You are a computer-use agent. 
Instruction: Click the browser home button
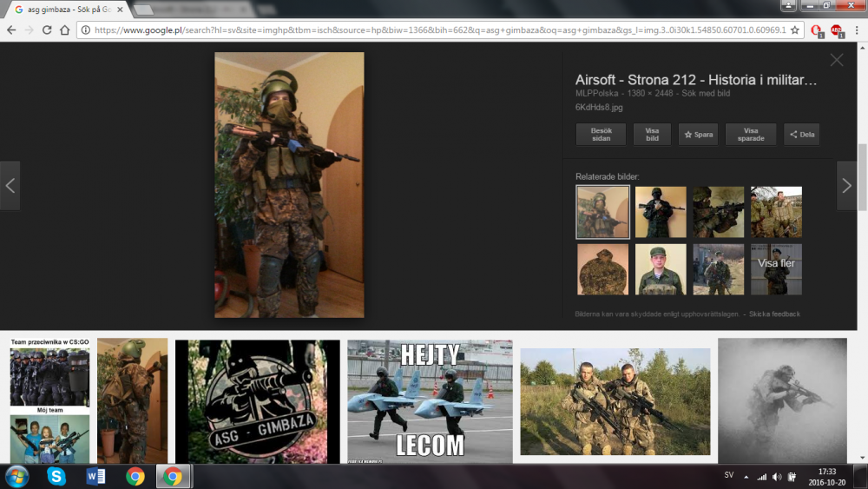click(x=64, y=30)
